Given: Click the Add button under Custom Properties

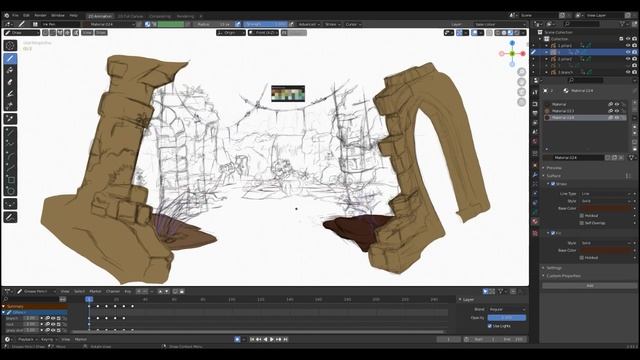Looking at the screenshot, I should 589,286.
